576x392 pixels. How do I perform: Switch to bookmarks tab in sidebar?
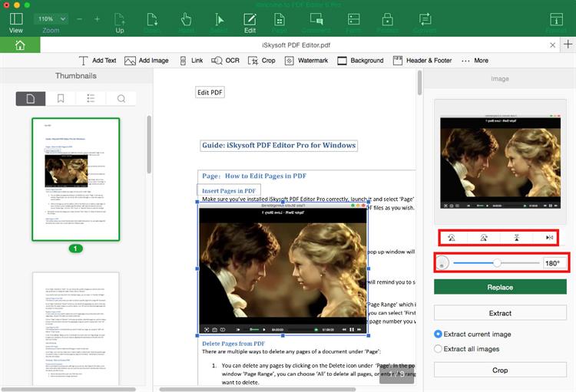click(61, 99)
